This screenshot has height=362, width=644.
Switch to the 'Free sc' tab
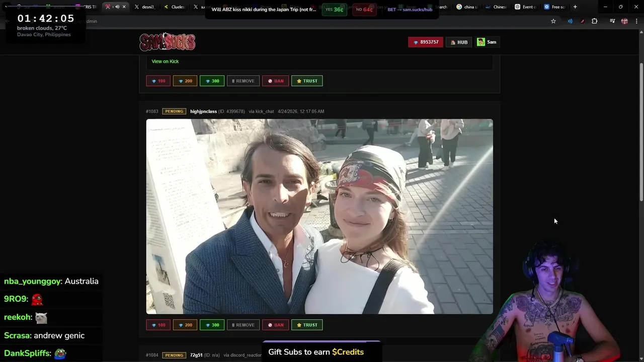point(554,7)
